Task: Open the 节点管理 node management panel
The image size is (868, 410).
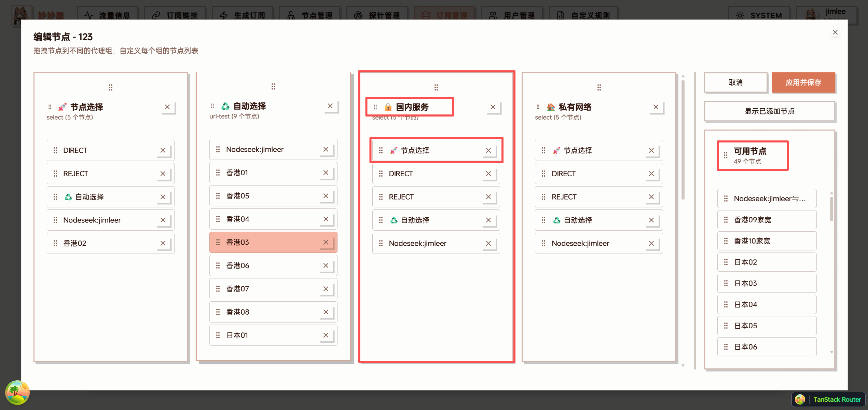Action: point(309,15)
